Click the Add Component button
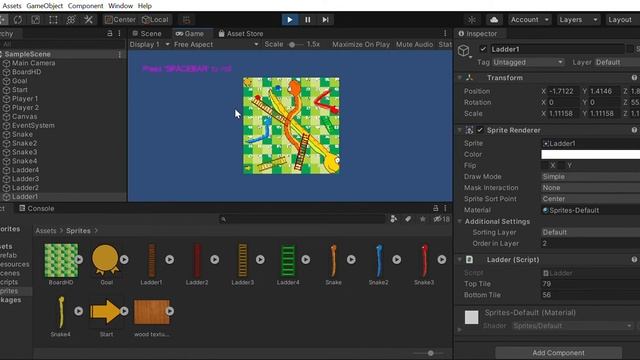The image size is (640, 360). coord(558,353)
